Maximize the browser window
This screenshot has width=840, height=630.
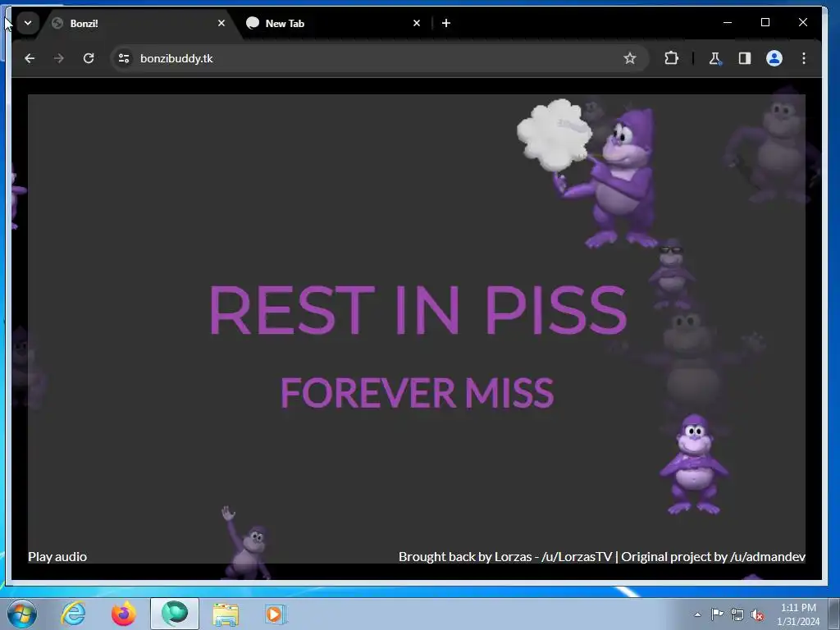pyautogui.click(x=765, y=22)
